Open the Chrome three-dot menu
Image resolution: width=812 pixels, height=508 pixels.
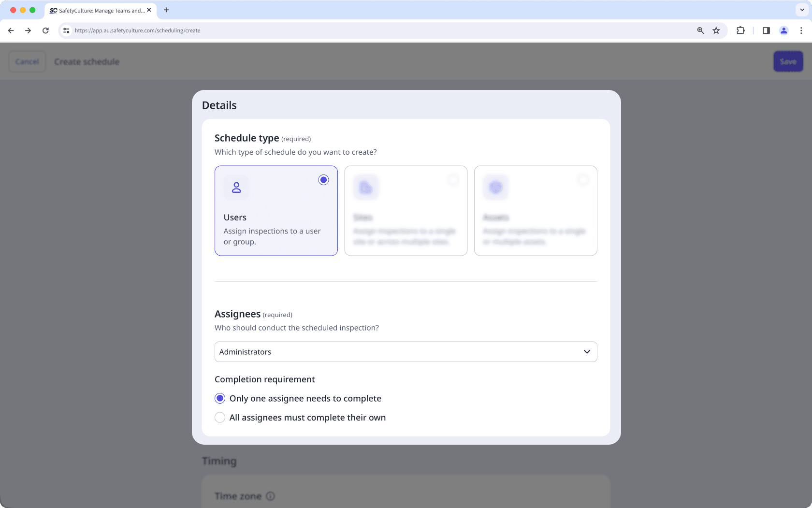(x=801, y=30)
